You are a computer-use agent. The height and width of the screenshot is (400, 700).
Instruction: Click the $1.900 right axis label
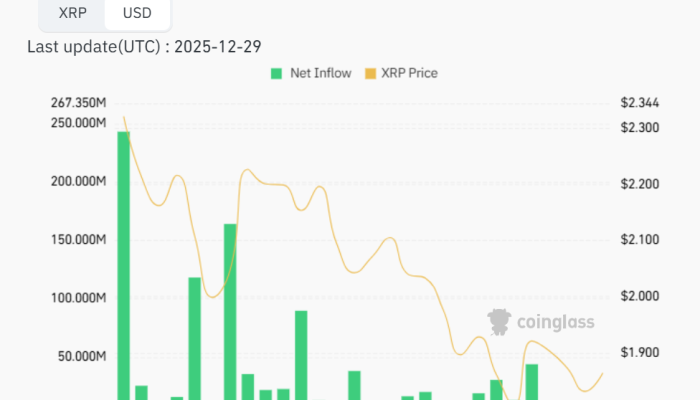tap(639, 353)
